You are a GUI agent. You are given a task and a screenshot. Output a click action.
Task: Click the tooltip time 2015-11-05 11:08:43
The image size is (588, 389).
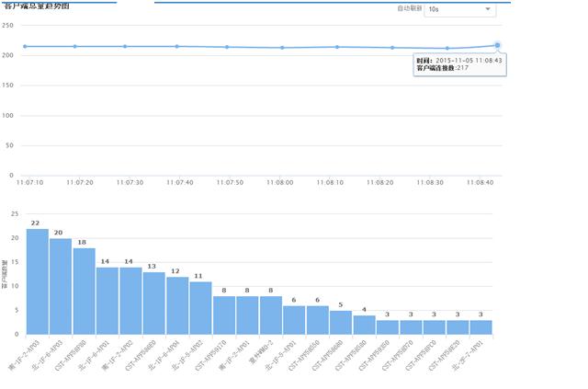(x=469, y=61)
